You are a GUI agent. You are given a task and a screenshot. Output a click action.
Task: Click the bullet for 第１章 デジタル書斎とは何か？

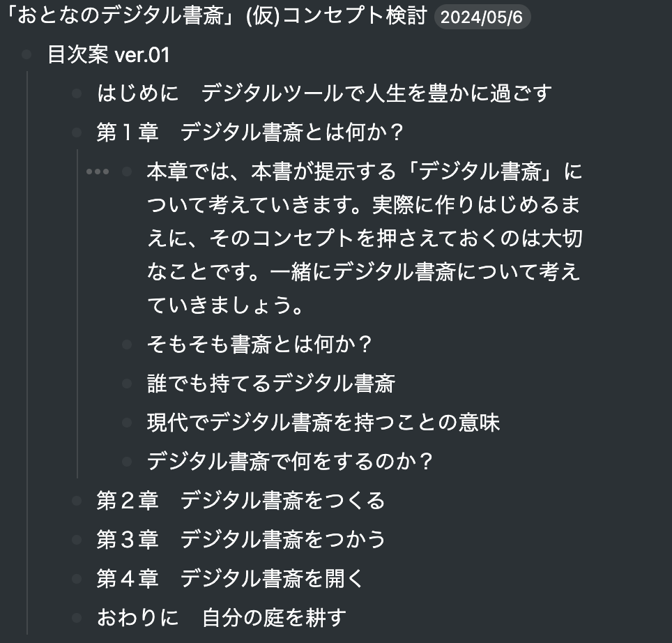click(x=79, y=131)
